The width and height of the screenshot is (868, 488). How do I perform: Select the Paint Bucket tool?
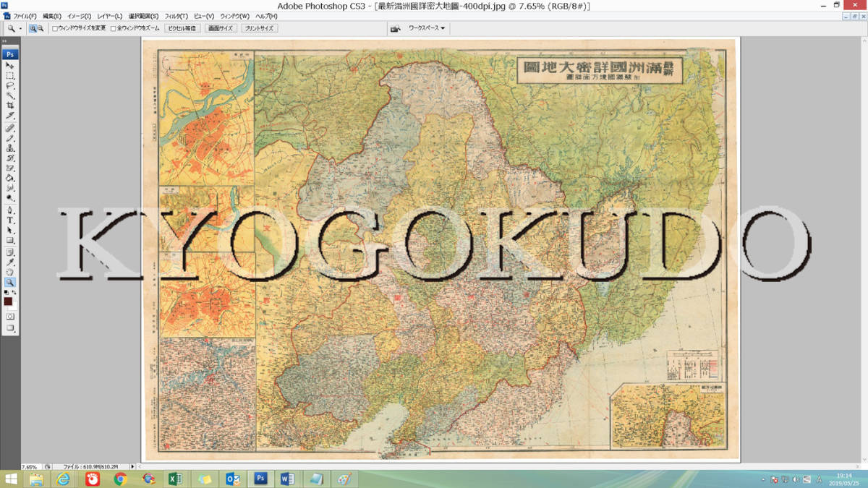tap(10, 177)
